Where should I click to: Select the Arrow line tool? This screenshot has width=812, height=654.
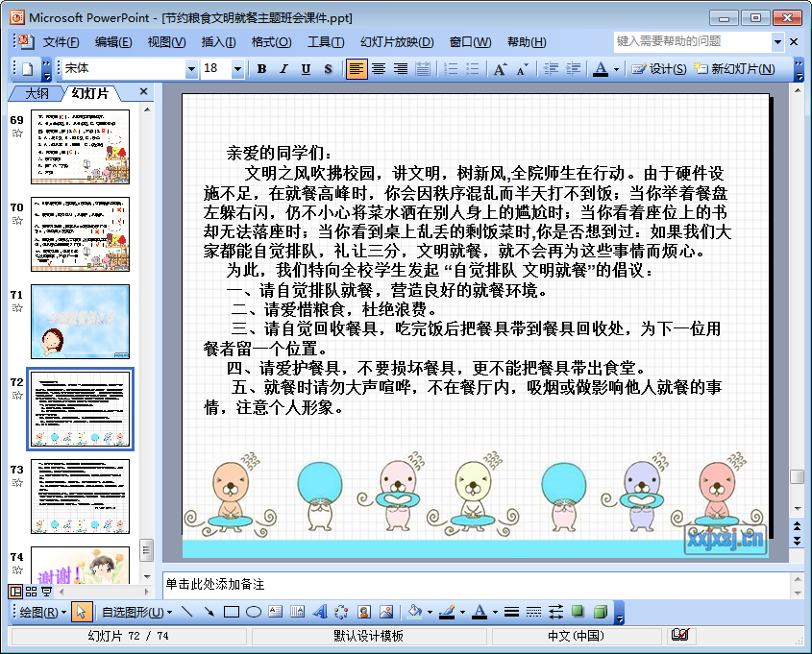coord(209,612)
